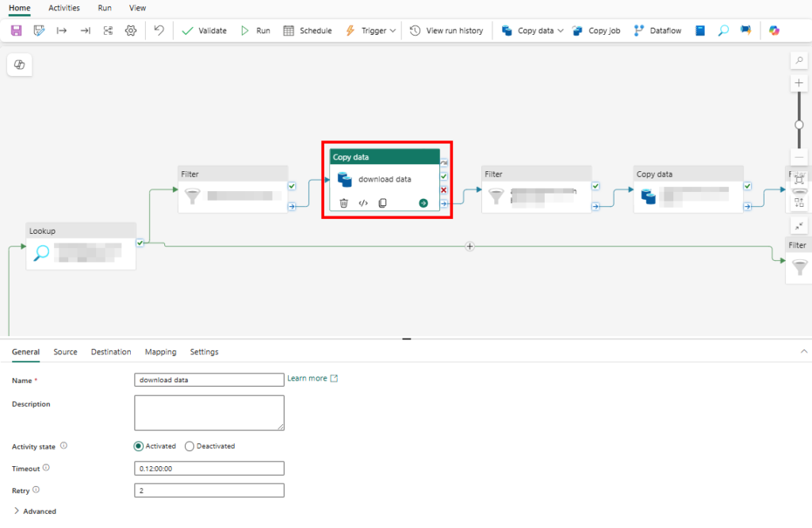Open the Mapping tab

[160, 352]
